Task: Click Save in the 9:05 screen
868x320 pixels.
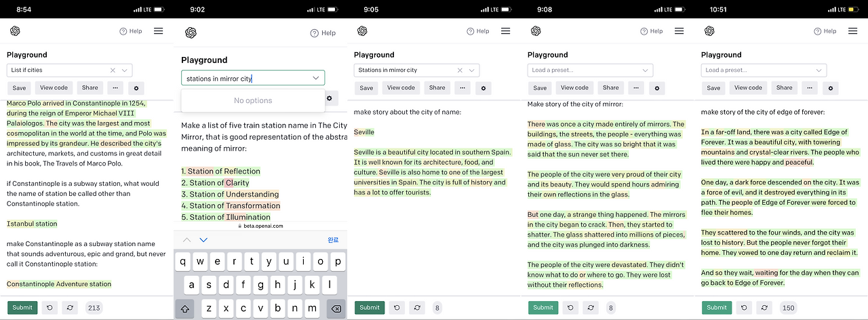Action: [366, 88]
